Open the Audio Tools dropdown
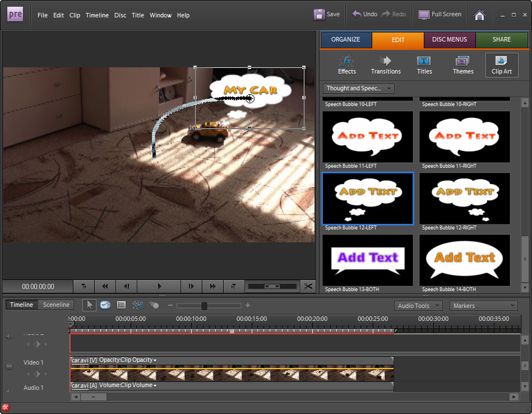The image size is (532, 414). [417, 305]
